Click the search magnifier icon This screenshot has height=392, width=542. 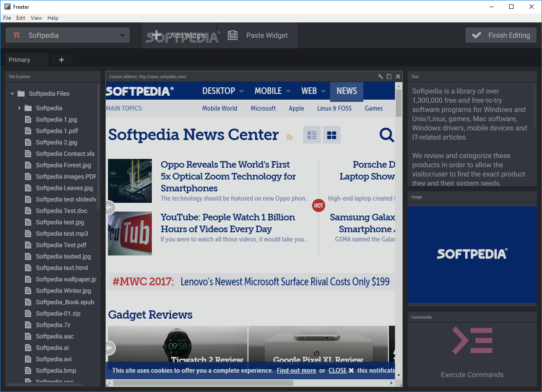(x=387, y=135)
